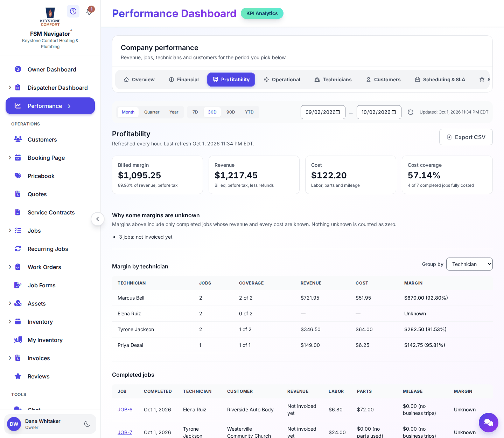Open the Performance sidebar item
This screenshot has width=504, height=438.
coord(50,106)
